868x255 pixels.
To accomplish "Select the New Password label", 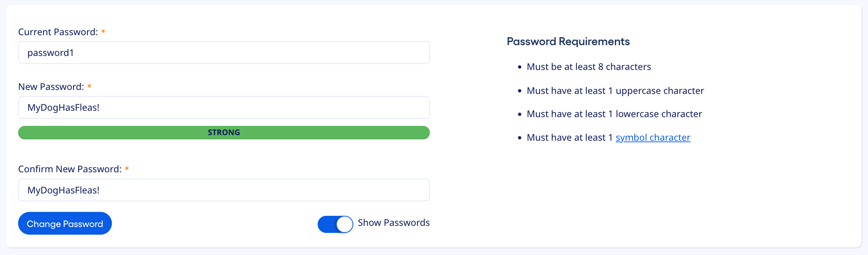I will click(51, 86).
